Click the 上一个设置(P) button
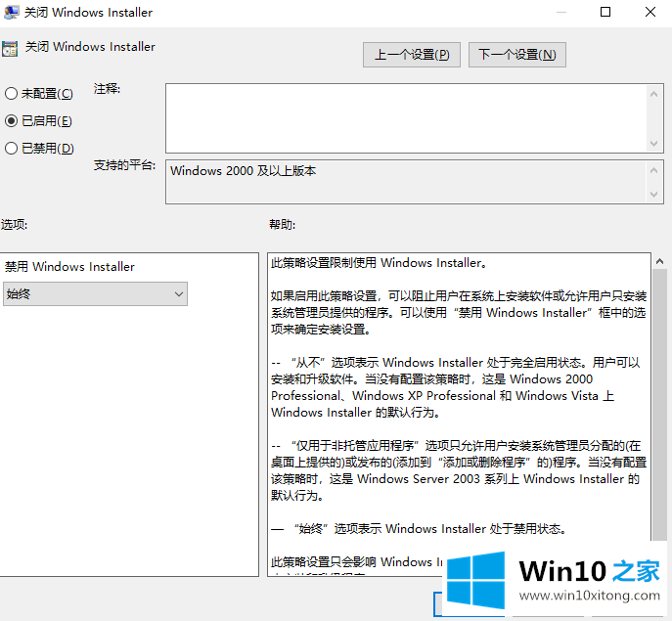The height and width of the screenshot is (621, 672). click(x=412, y=55)
